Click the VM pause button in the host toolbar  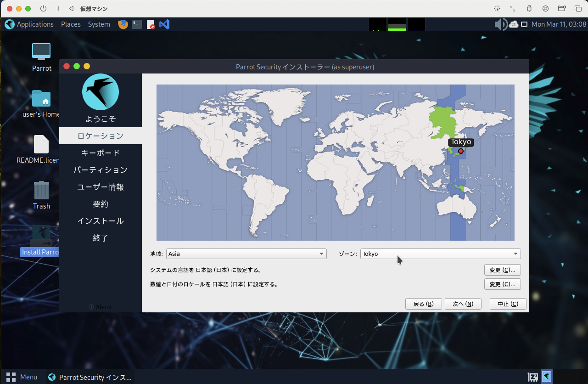[x=57, y=9]
